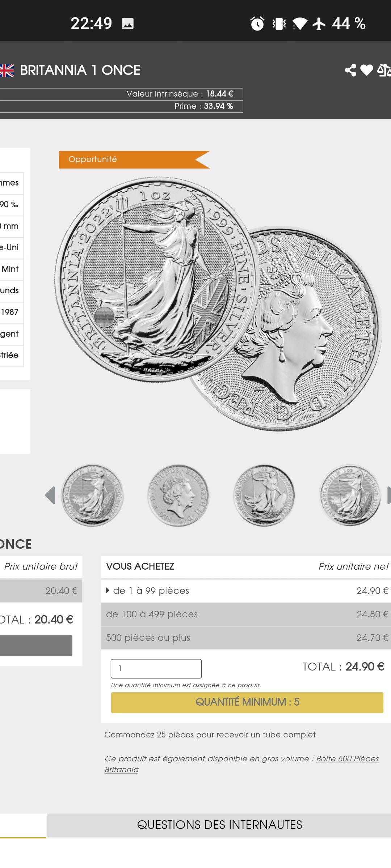Viewport: 391px width, 868px height.
Task: Select the '500 pièces ou plus' price tier
Action: (x=246, y=638)
